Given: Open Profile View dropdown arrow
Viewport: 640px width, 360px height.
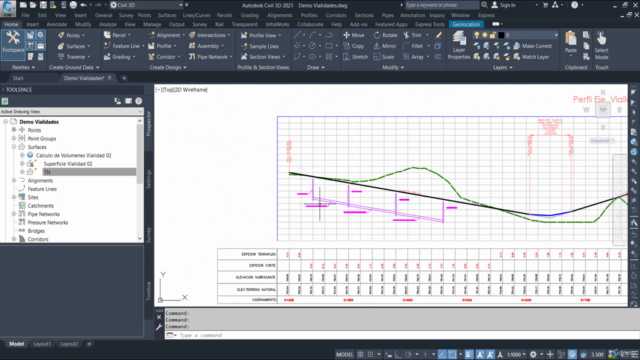Looking at the screenshot, I should pyautogui.click(x=280, y=36).
